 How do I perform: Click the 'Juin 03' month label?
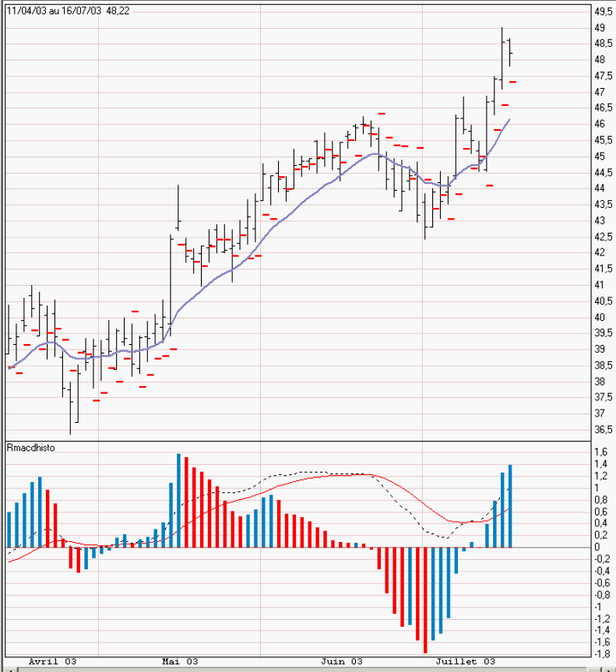coord(342,661)
